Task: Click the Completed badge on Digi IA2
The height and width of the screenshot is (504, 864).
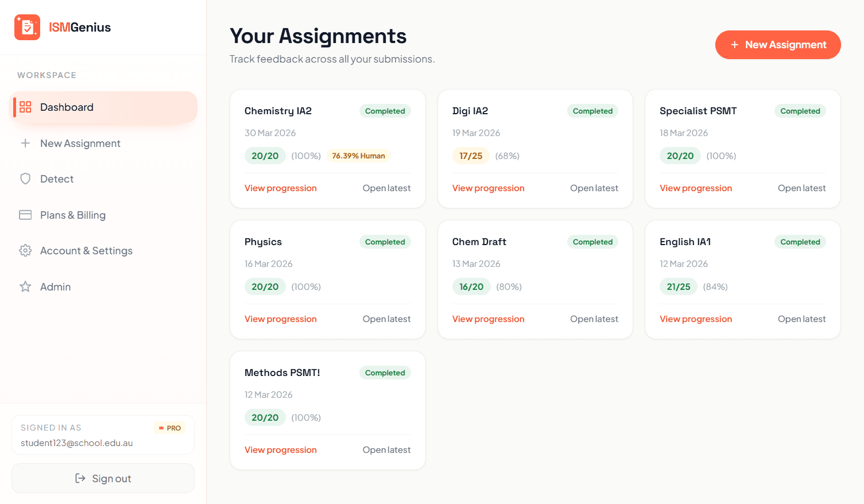Action: 592,111
